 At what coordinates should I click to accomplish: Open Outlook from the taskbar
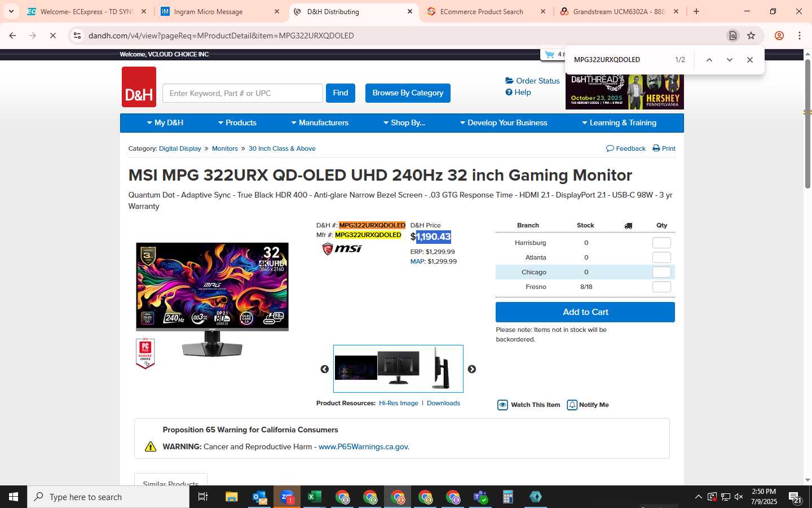click(259, 497)
